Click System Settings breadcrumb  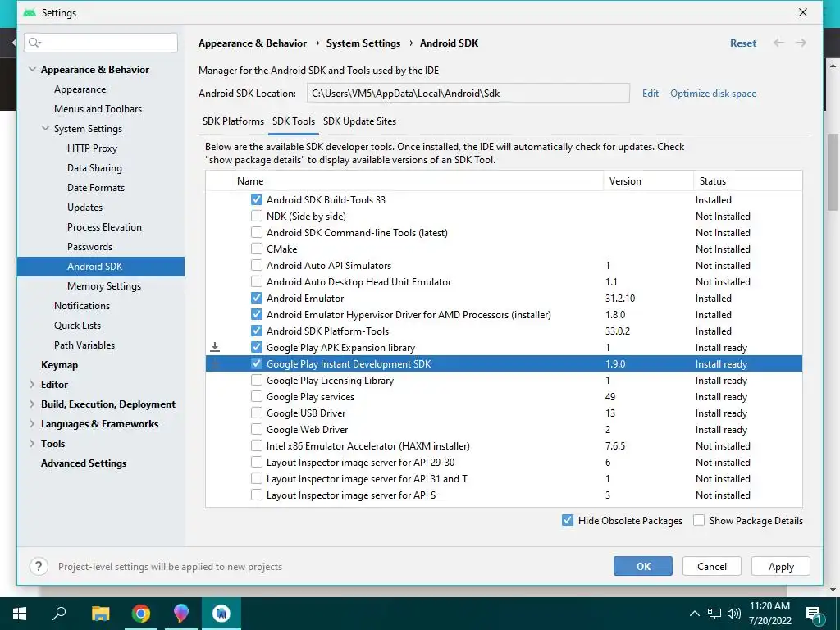click(363, 43)
